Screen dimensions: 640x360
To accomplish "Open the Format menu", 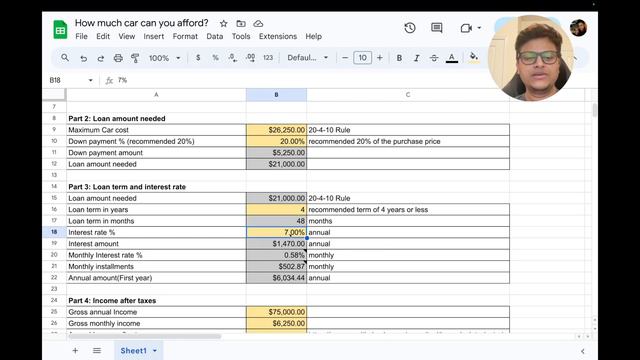I will tap(185, 36).
